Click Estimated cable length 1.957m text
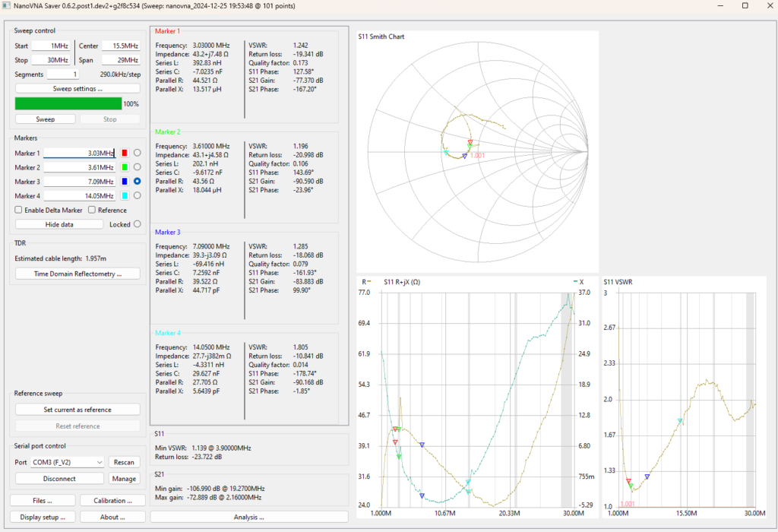The height and width of the screenshot is (532, 778). coord(61,258)
